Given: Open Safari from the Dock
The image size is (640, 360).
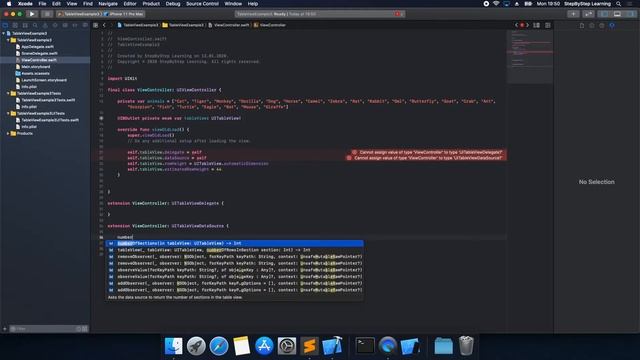Looking at the screenshot, I should click(219, 346).
